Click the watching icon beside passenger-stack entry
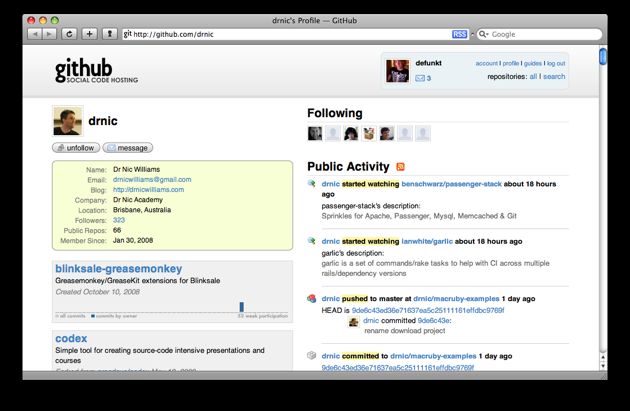 [x=311, y=184]
